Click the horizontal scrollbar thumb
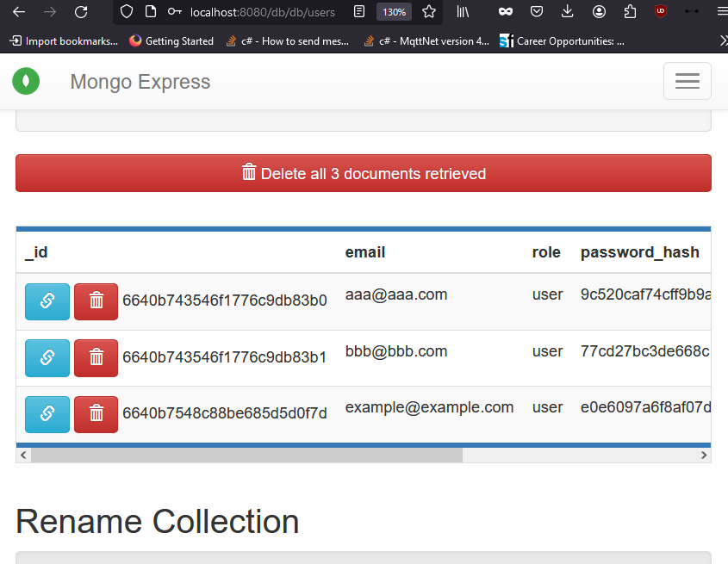Screen dimensions: 728x564 coord(247,456)
